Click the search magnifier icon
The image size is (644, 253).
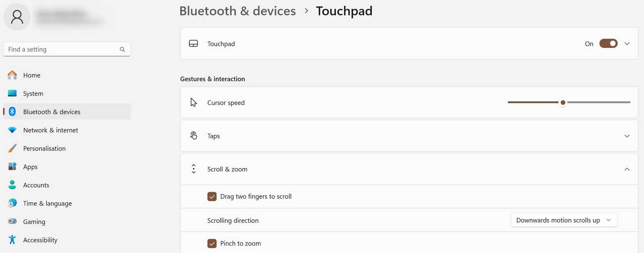point(123,50)
